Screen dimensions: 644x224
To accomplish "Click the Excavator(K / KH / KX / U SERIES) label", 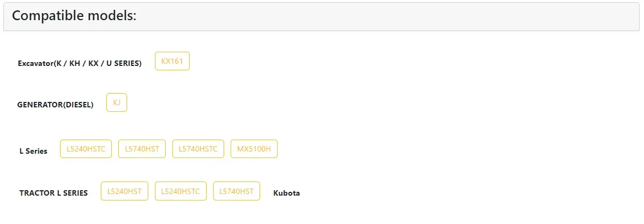I will coord(80,64).
